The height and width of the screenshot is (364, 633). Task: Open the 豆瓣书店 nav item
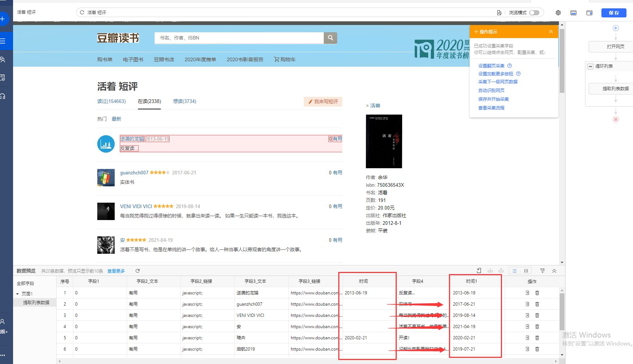pos(164,59)
